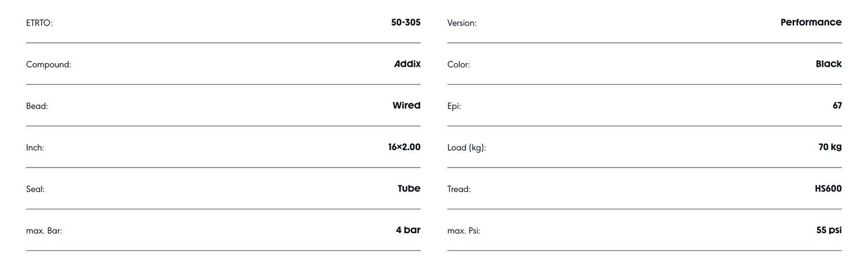The image size is (868, 262).
Task: Select the 16×2.00 inch size value
Action: (x=404, y=147)
